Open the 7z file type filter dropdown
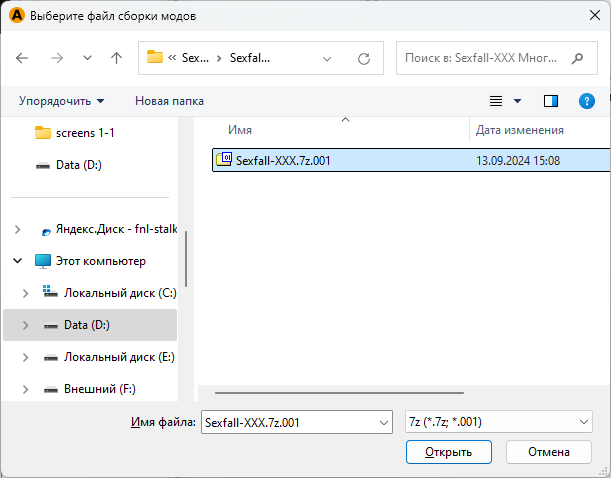Screen dimensions: 611x478 pyautogui.click(x=498, y=423)
